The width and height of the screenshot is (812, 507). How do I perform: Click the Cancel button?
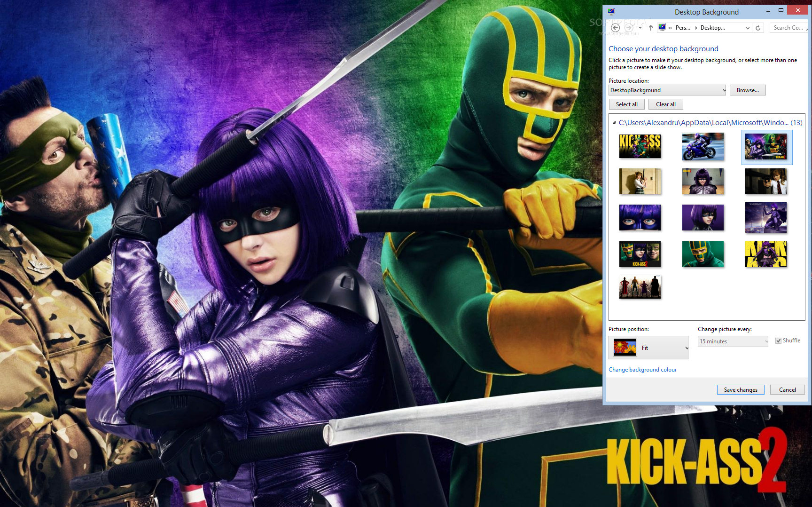[788, 390]
